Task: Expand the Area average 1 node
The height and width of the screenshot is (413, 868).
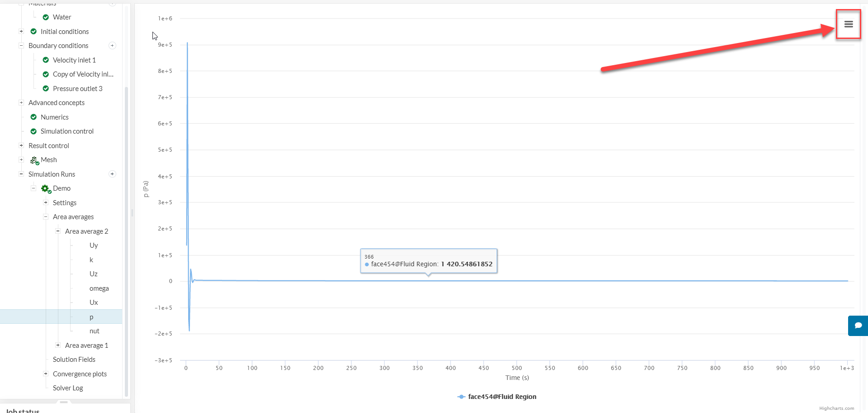Action: pyautogui.click(x=58, y=346)
